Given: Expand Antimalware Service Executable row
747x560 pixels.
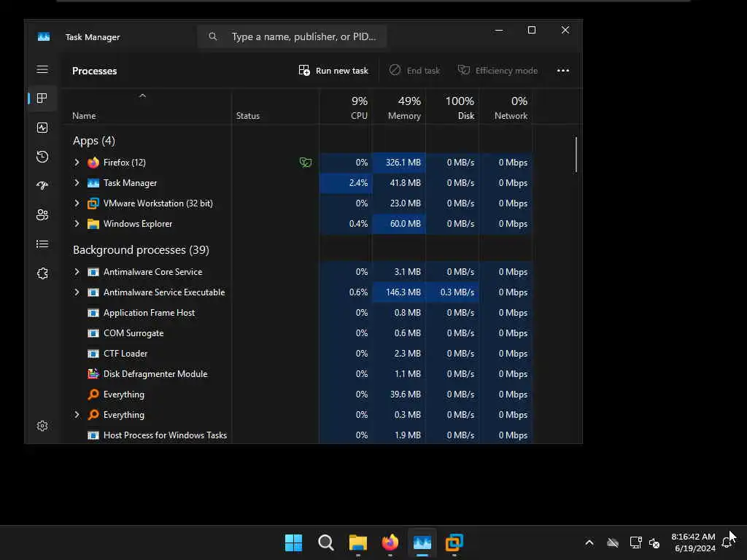Looking at the screenshot, I should [77, 292].
